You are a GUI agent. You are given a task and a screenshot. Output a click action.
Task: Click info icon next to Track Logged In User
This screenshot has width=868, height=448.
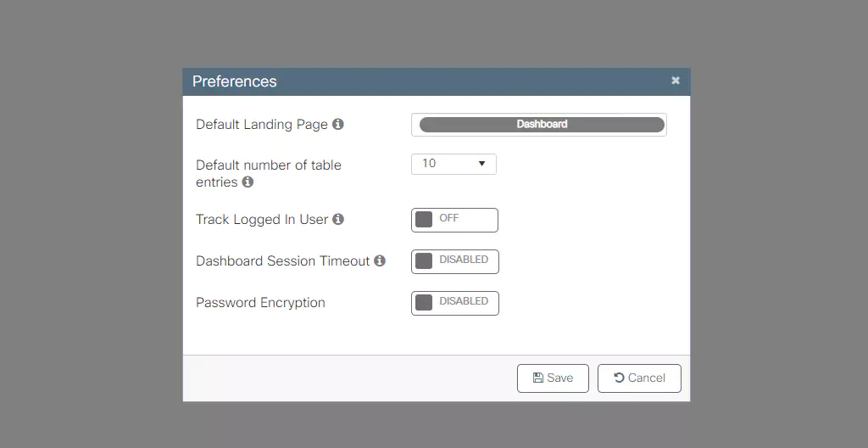(338, 219)
